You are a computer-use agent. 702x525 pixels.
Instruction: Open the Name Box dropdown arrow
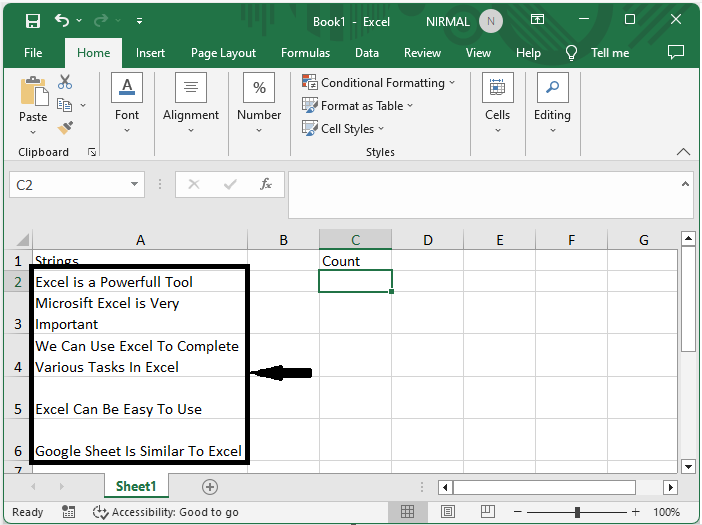click(x=134, y=184)
